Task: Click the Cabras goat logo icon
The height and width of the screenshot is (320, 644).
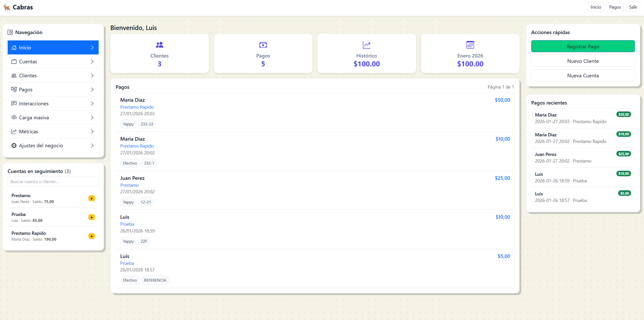Action: click(x=7, y=7)
